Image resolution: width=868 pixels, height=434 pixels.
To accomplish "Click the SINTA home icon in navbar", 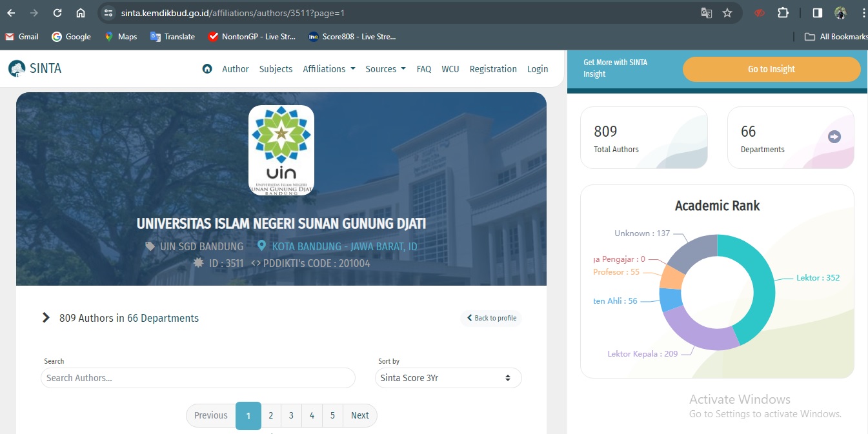I will click(x=207, y=69).
